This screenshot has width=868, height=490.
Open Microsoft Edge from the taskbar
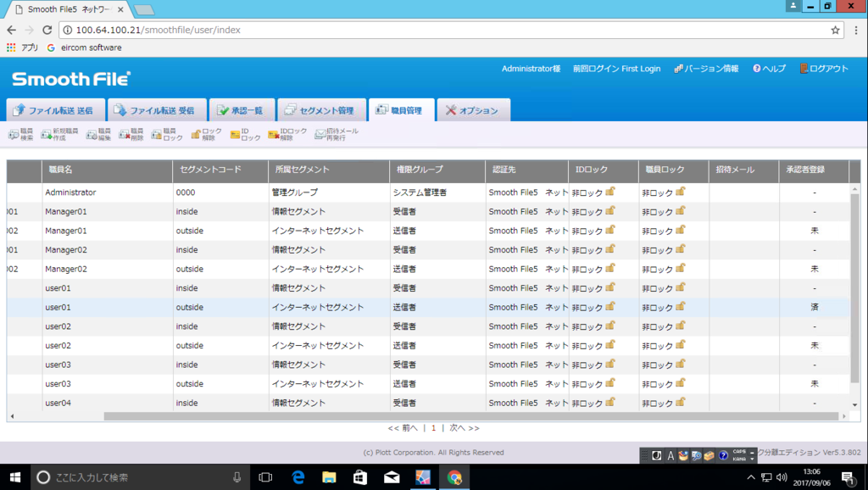click(298, 477)
